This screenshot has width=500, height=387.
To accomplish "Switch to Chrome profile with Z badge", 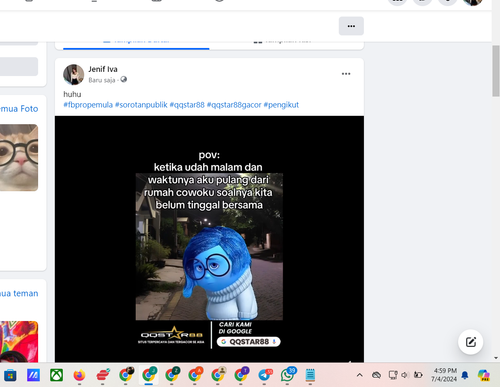I will pos(172,375).
